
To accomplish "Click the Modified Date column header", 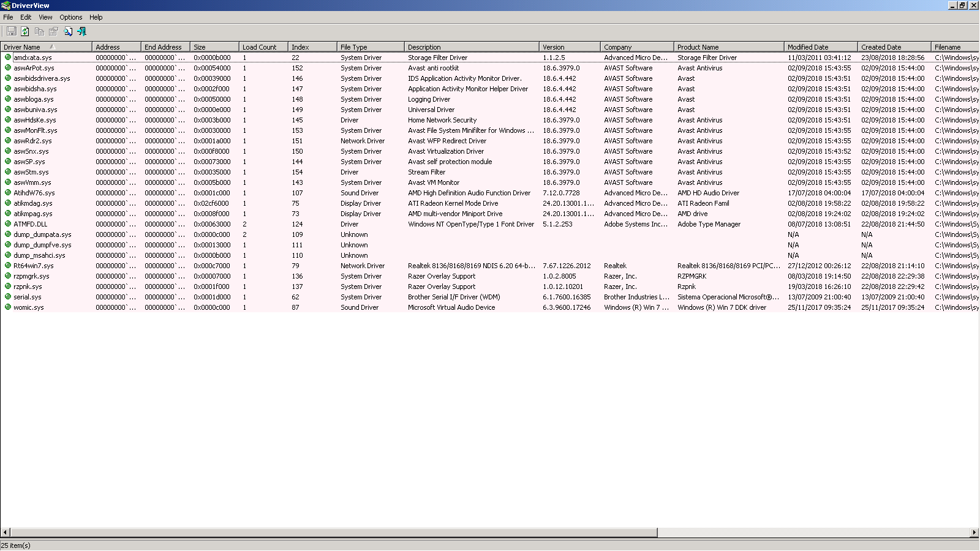I will coord(807,47).
